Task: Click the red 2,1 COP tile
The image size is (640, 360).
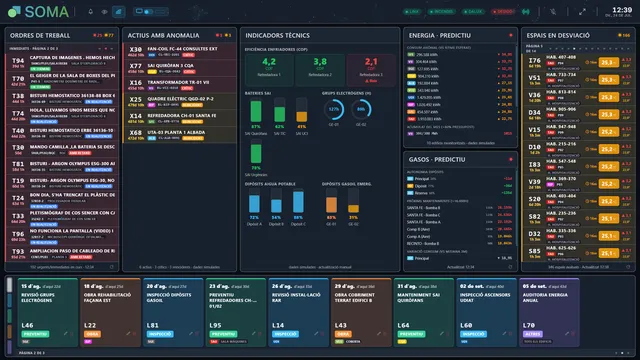Action: point(371,70)
